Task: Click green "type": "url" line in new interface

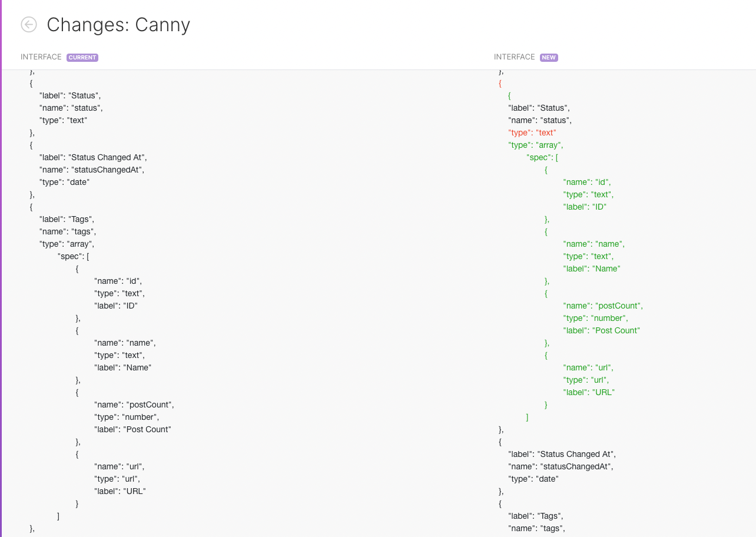Action: click(586, 380)
